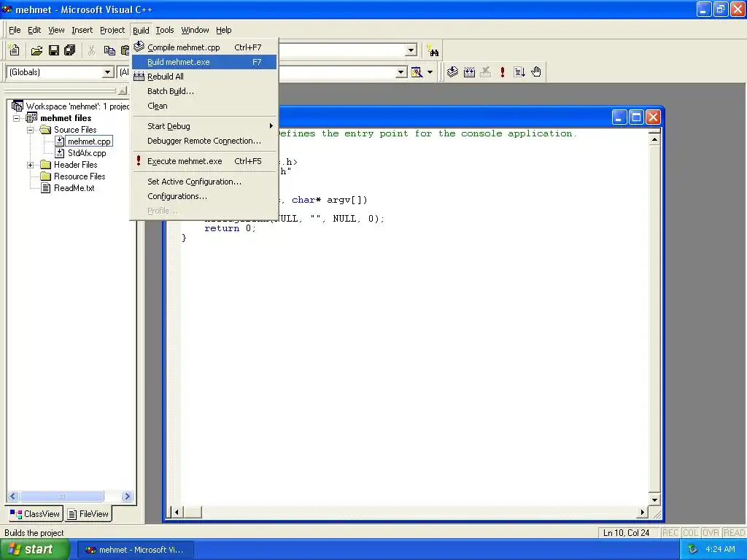Viewport: 747px width, 560px height.
Task: Open the Window menu
Action: 195,30
